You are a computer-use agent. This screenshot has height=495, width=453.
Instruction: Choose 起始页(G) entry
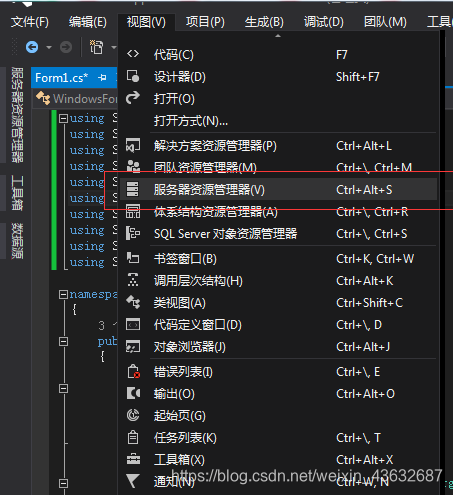point(278,415)
